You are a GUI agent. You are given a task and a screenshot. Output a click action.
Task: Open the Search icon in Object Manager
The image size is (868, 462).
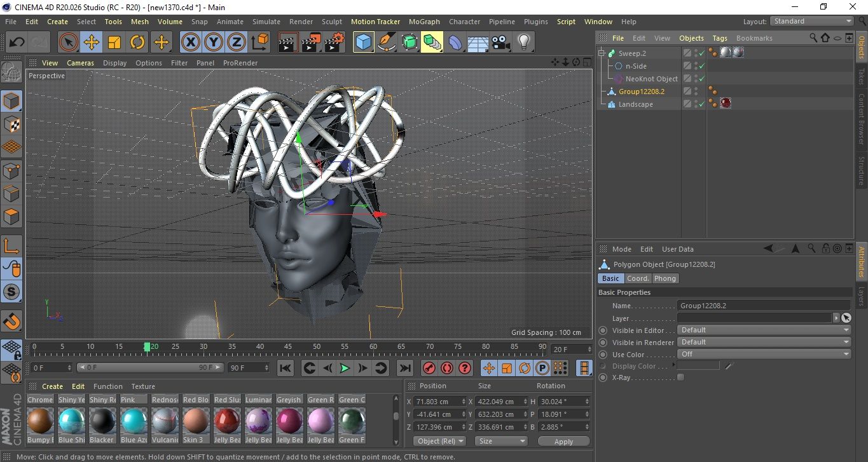[x=813, y=38]
